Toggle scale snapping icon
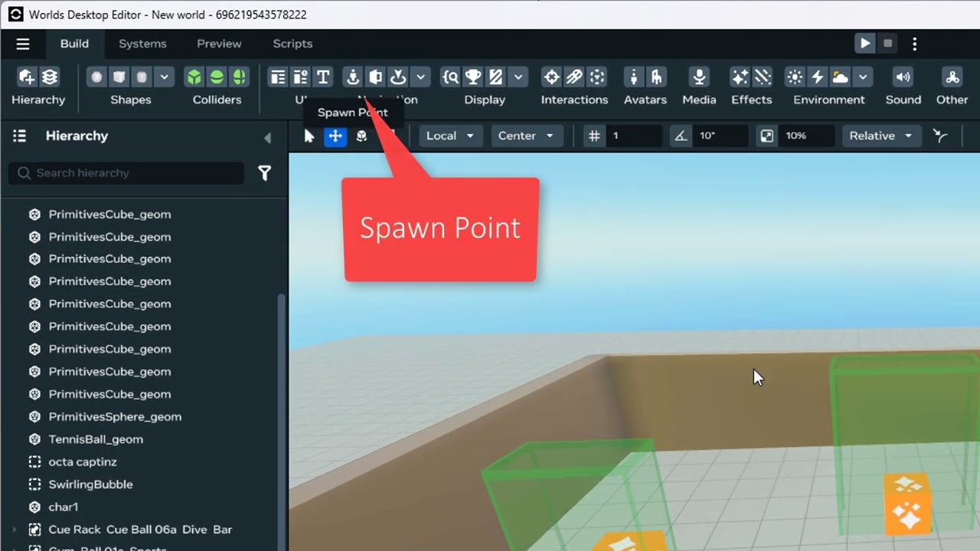The height and width of the screenshot is (551, 980). pyautogui.click(x=766, y=136)
